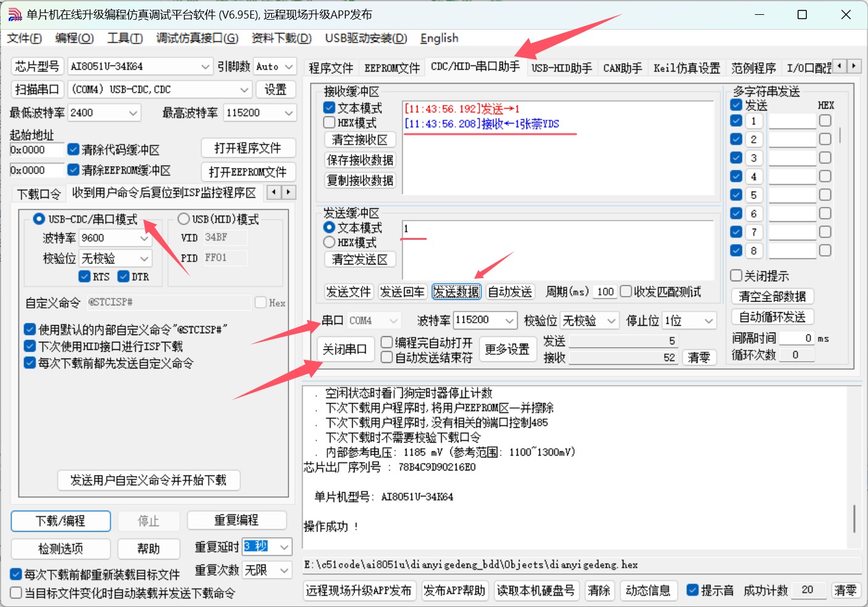Open the USB-HID助手 tab
This screenshot has height=607, width=868.
562,67
